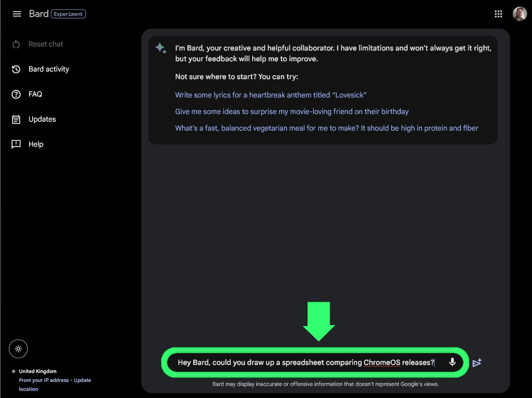532x398 pixels.
Task: Click the Update location link
Action: click(x=82, y=380)
